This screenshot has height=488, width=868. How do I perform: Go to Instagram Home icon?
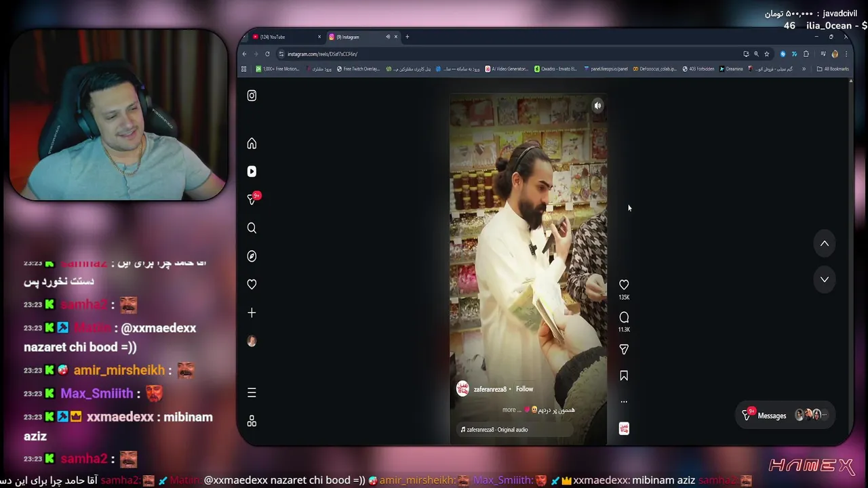252,144
